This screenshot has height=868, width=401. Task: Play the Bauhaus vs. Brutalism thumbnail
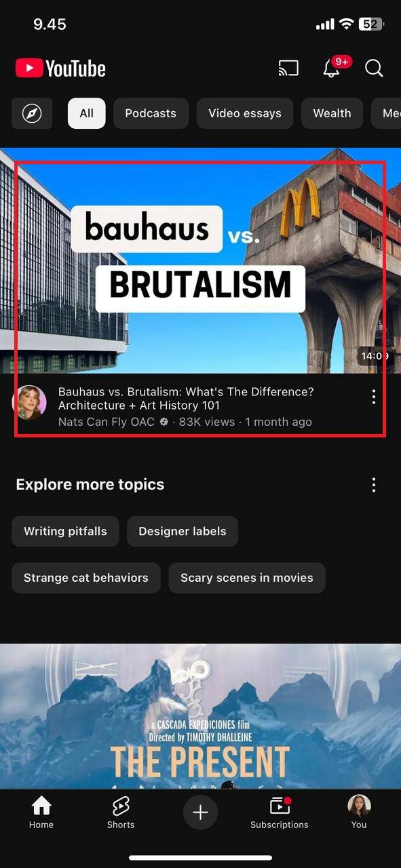pyautogui.click(x=200, y=260)
